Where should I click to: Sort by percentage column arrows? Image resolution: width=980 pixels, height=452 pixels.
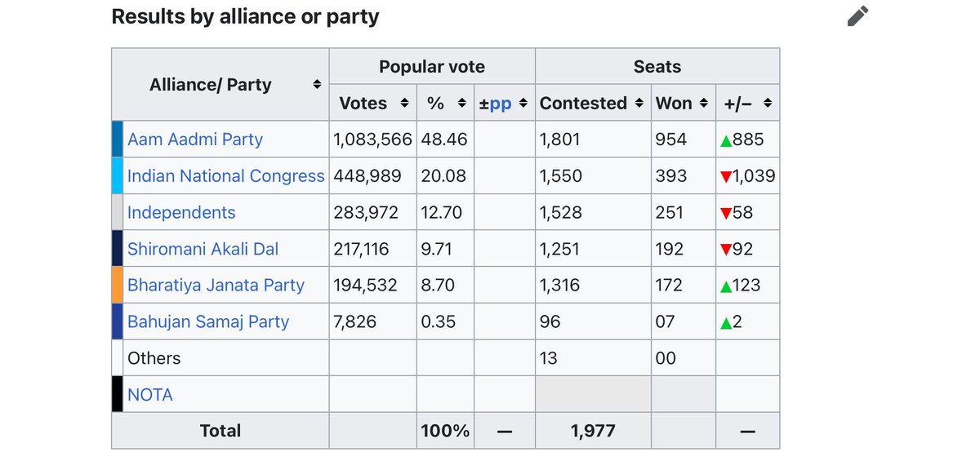(461, 104)
